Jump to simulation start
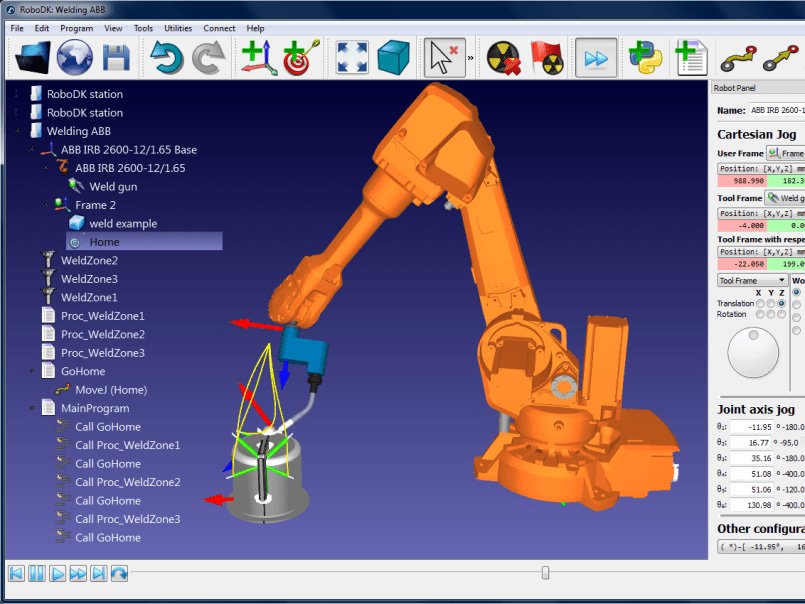Image resolution: width=805 pixels, height=604 pixels. pyautogui.click(x=16, y=573)
